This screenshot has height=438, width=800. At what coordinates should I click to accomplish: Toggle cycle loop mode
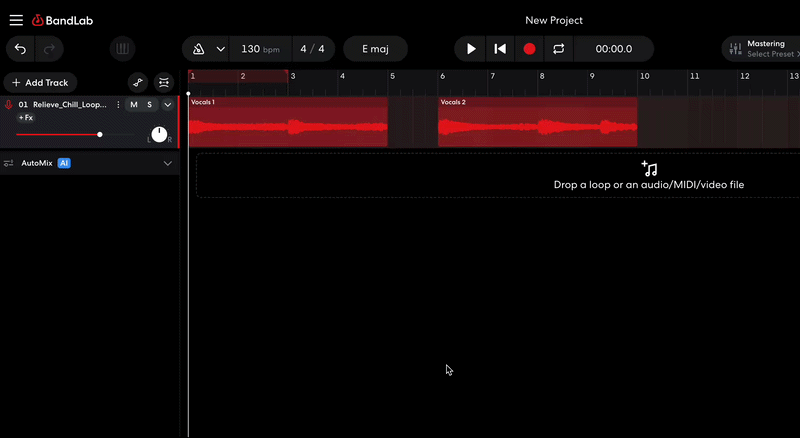[x=558, y=49]
